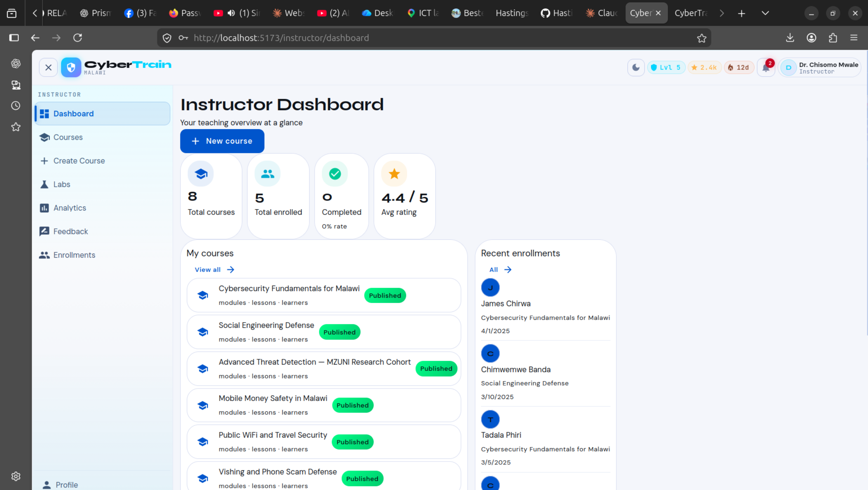This screenshot has height=490, width=868.
Task: Click the 2.4k points star badge
Action: tap(704, 67)
